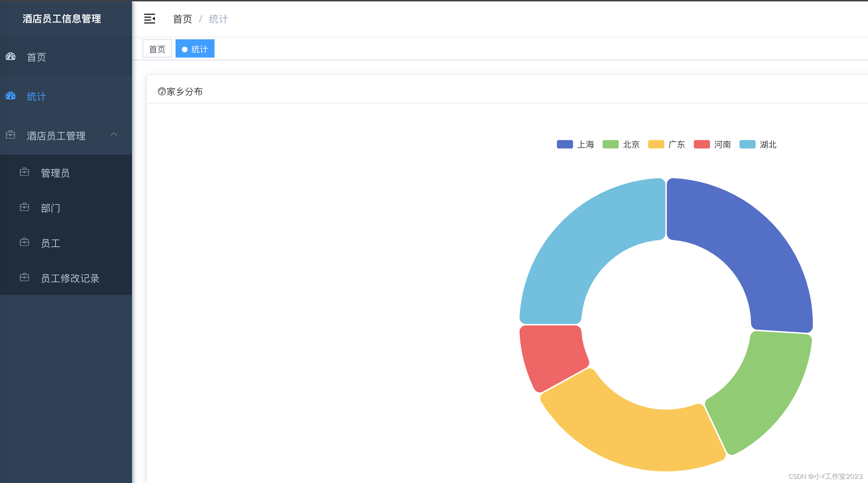
Task: Open the 员工修改记录 menu item
Action: pyautogui.click(x=70, y=278)
